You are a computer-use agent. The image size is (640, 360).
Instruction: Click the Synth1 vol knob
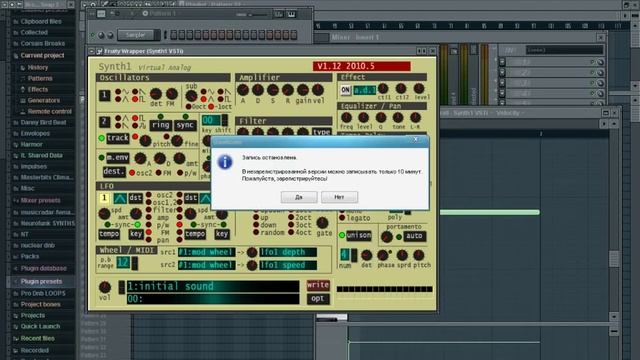[x=105, y=287]
